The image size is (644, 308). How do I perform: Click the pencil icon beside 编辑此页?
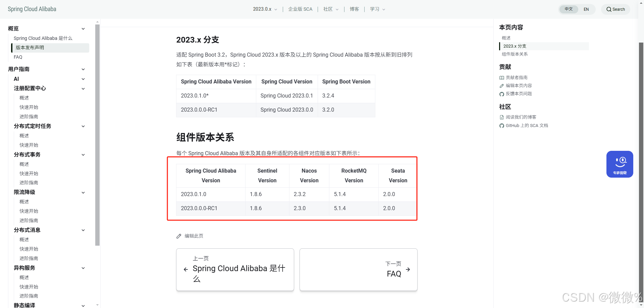(179, 236)
